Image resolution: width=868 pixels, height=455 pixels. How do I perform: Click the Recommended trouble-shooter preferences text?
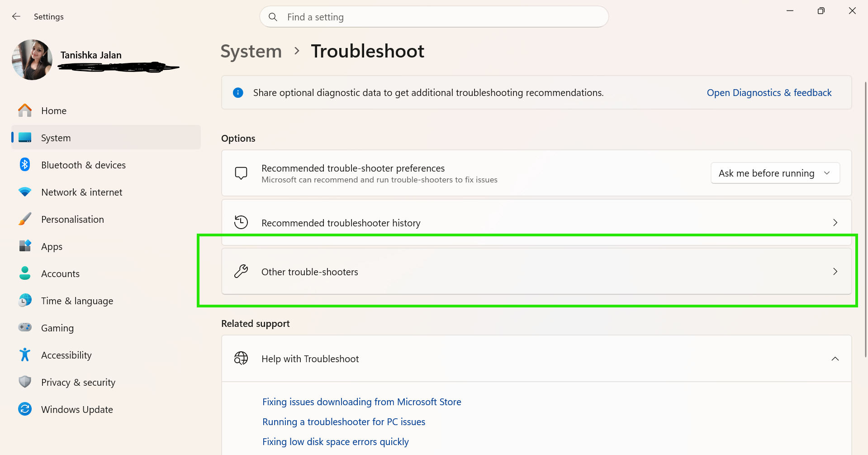click(x=353, y=168)
